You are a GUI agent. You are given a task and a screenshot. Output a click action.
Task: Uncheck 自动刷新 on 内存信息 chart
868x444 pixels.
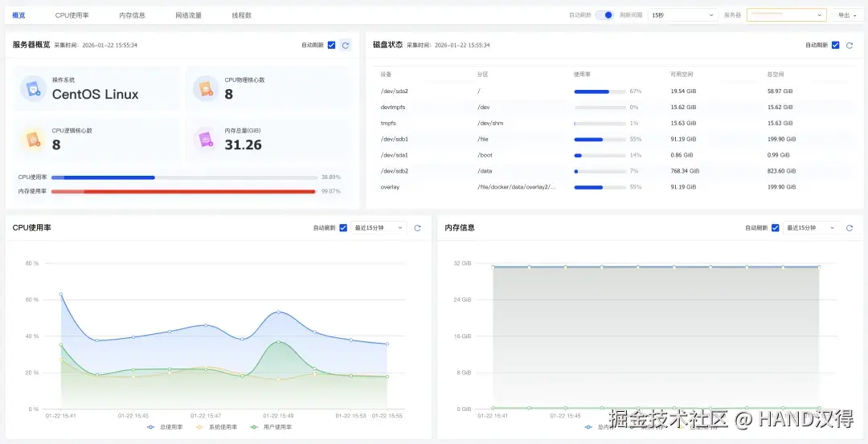[775, 228]
